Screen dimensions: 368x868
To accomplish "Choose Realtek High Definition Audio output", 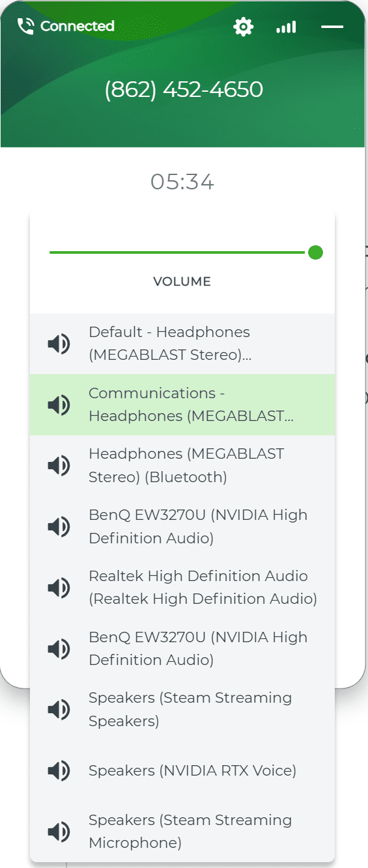I will click(182, 588).
